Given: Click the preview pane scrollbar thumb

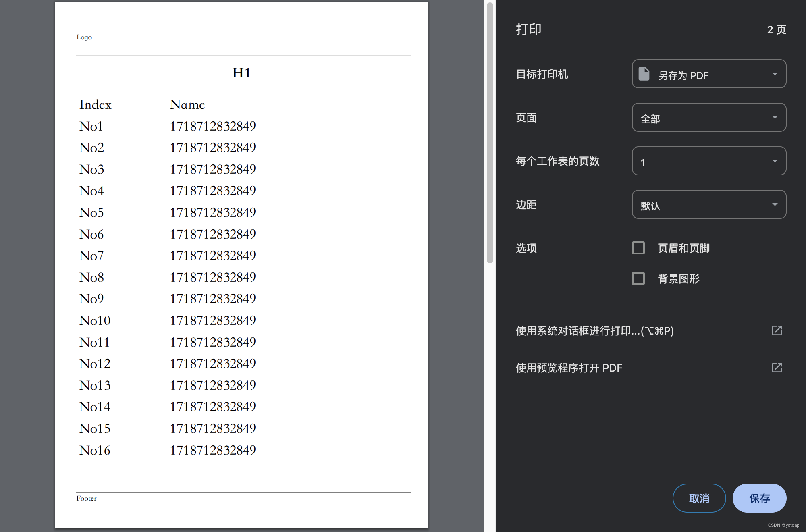Looking at the screenshot, I should point(490,133).
